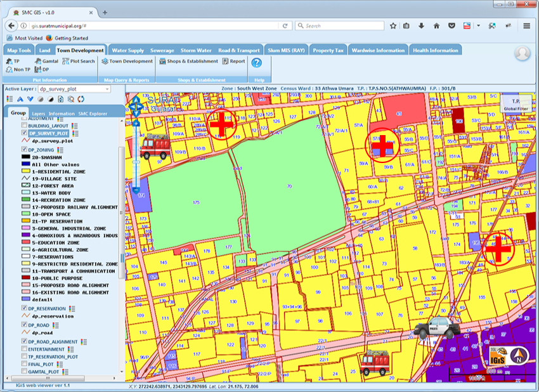Toggle legend icon beside DP_SURVEY_PLOT
The height and width of the screenshot is (392, 539).
coord(75,133)
